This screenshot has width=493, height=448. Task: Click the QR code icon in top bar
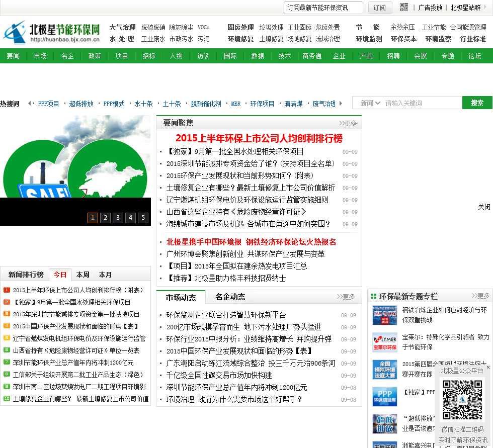(403, 7)
